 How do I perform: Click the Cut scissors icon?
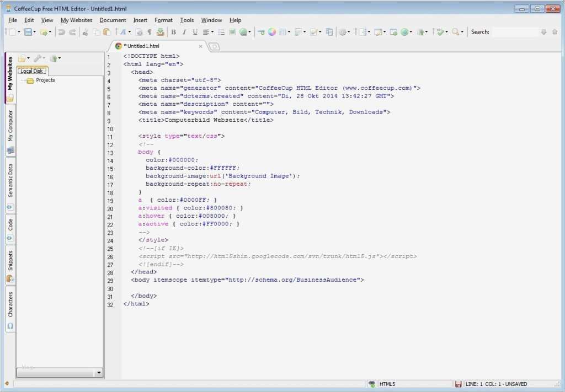[86, 33]
